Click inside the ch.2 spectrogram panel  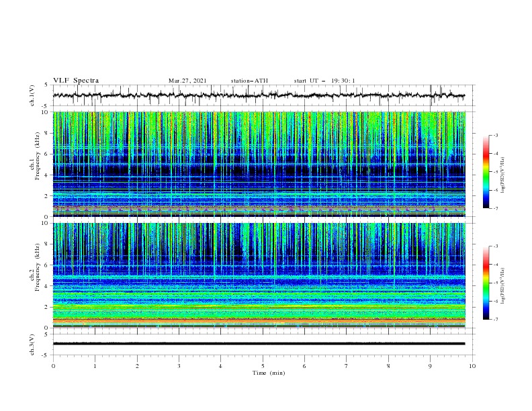[259, 275]
